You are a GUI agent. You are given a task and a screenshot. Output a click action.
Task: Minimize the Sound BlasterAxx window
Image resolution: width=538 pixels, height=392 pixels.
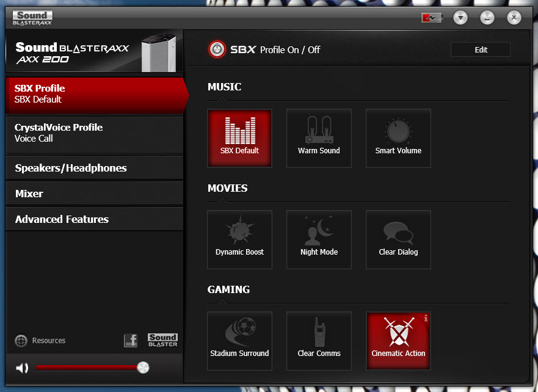pos(487,18)
